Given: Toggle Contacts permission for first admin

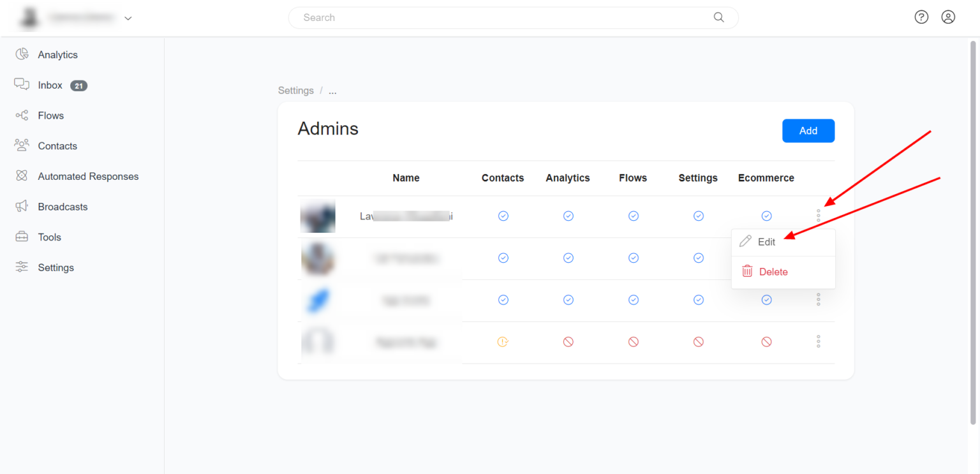Looking at the screenshot, I should tap(503, 216).
